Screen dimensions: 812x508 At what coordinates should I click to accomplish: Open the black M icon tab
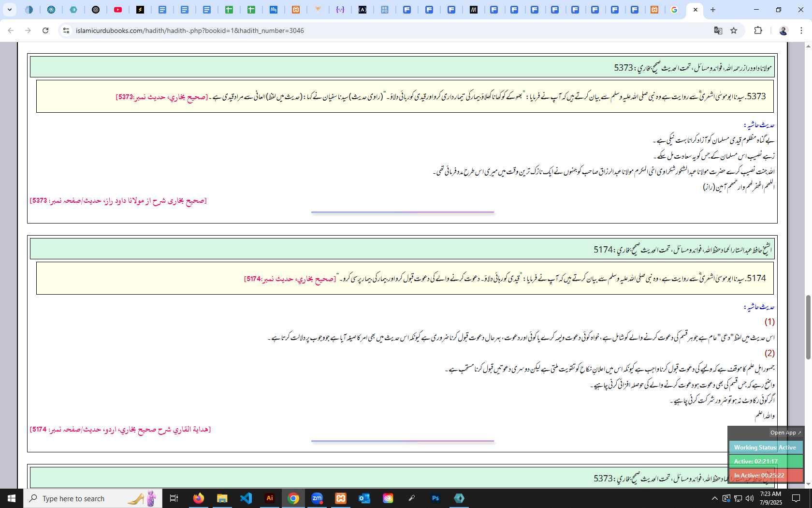click(x=474, y=10)
